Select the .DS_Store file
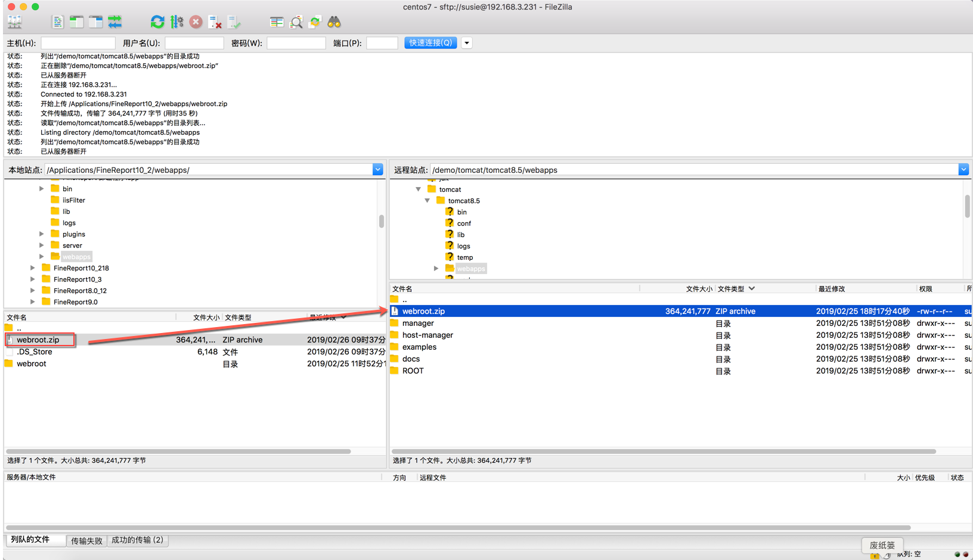Screen dimensions: 973x560 pyautogui.click(x=195, y=351)
